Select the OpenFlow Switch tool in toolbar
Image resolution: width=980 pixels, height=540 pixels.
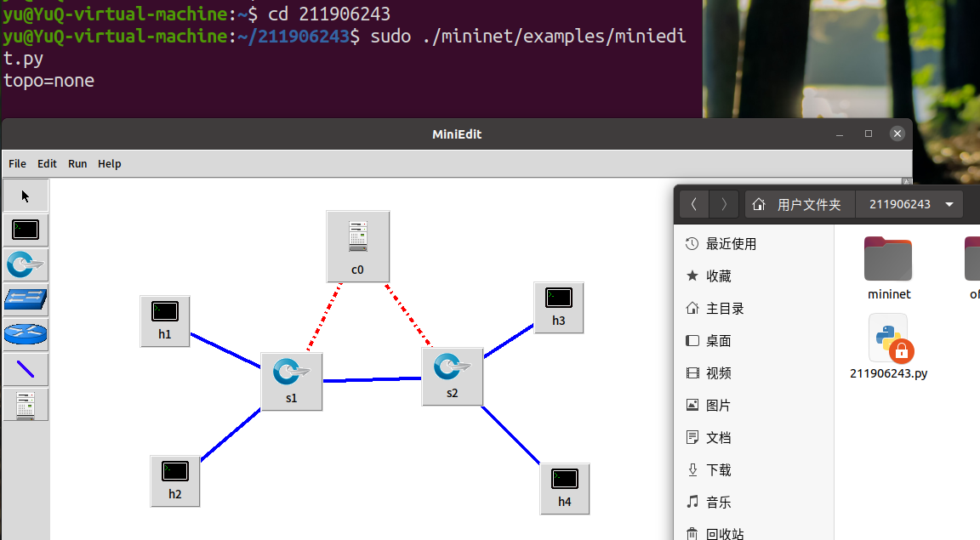(x=26, y=265)
